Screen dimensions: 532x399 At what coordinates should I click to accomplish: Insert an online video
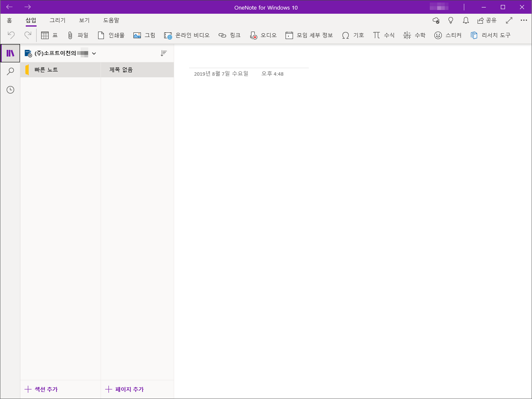tap(186, 35)
